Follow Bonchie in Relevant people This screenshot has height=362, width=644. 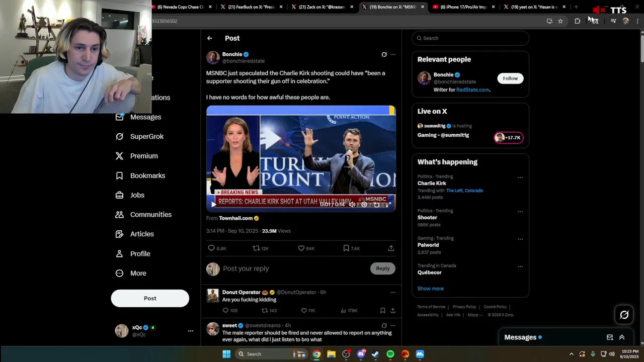pos(510,78)
